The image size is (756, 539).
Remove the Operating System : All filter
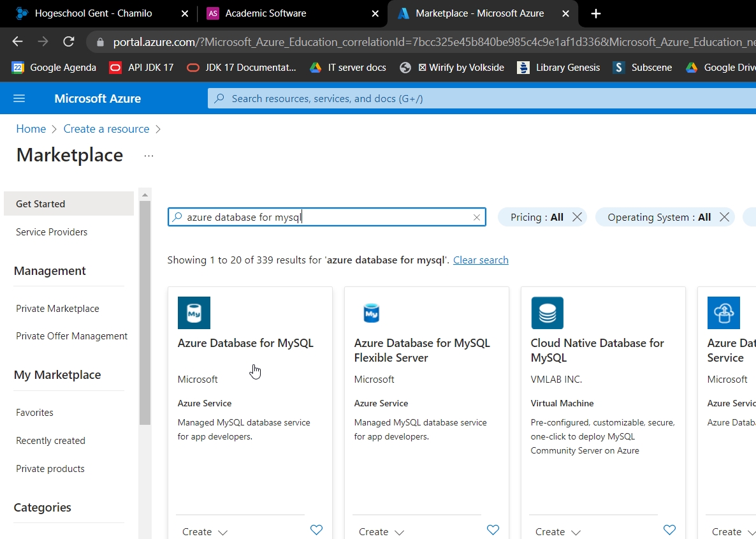tap(724, 217)
